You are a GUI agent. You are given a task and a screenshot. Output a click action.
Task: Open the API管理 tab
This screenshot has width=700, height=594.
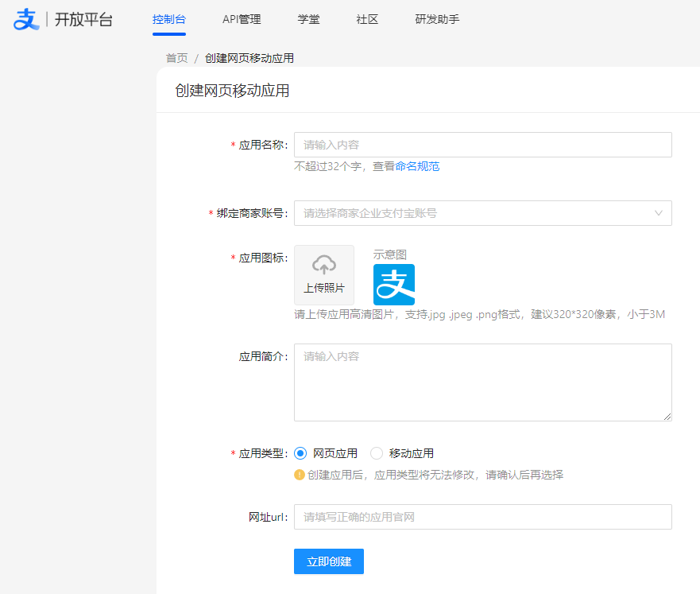click(x=242, y=19)
